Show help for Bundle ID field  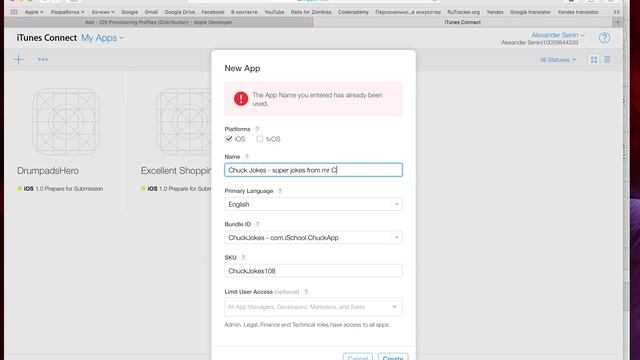coord(257,224)
